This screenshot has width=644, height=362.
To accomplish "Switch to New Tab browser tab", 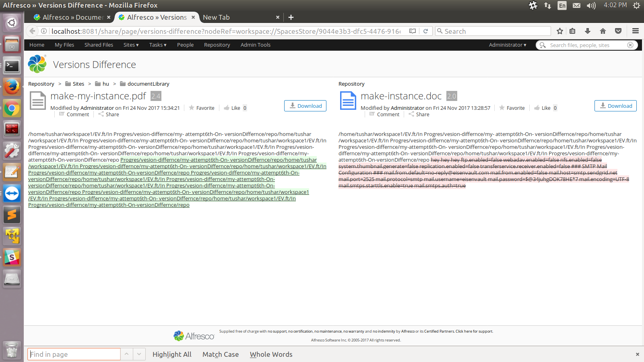I will 237,17.
